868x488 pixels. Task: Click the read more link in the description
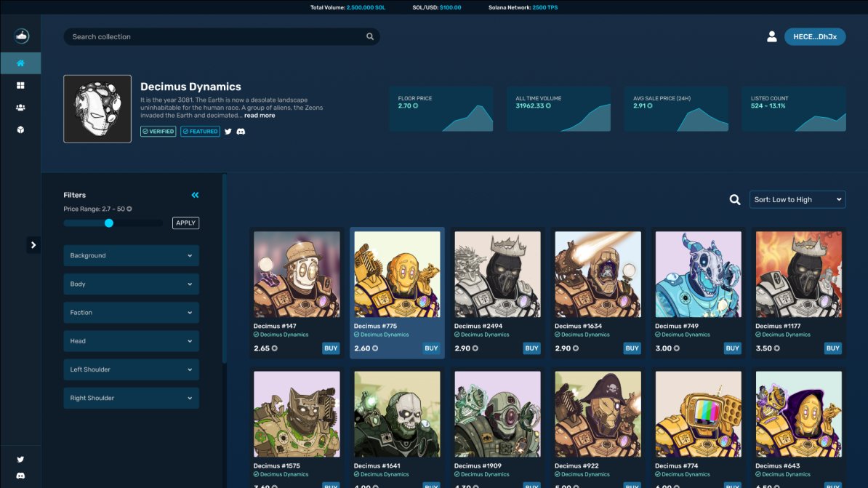(260, 115)
